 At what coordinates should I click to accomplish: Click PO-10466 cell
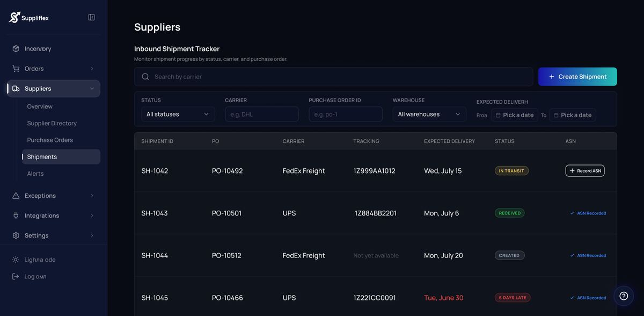228,298
